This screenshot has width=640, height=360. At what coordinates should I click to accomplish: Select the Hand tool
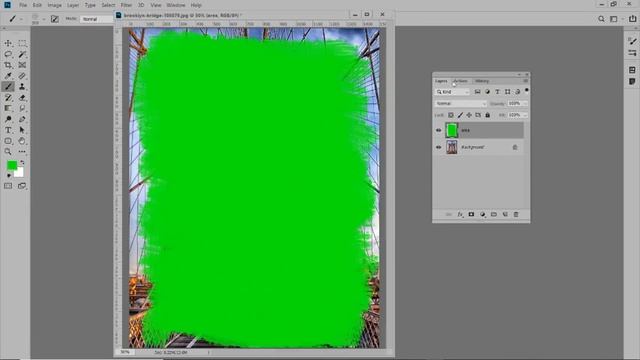click(x=22, y=141)
